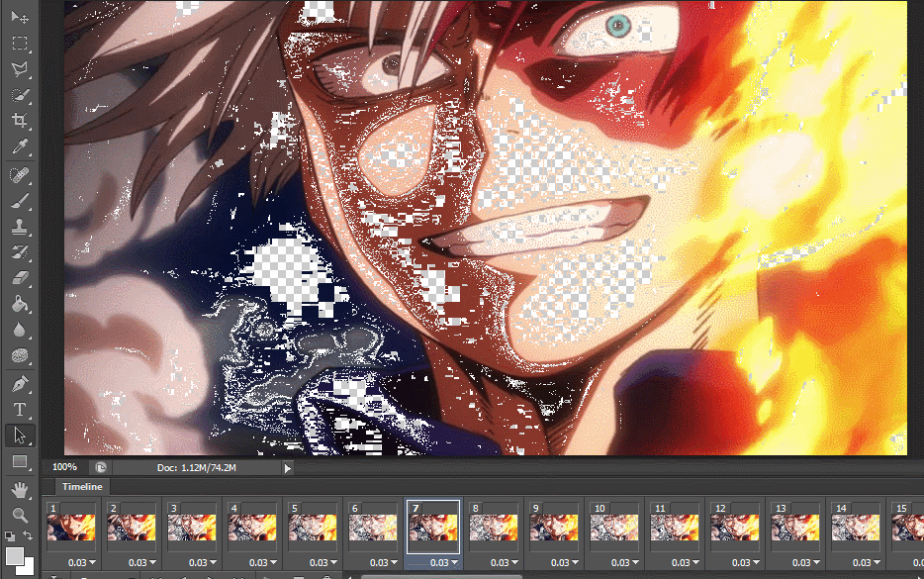Open frame 10 delay time dropdown
The width and height of the screenshot is (924, 579).
(625, 562)
